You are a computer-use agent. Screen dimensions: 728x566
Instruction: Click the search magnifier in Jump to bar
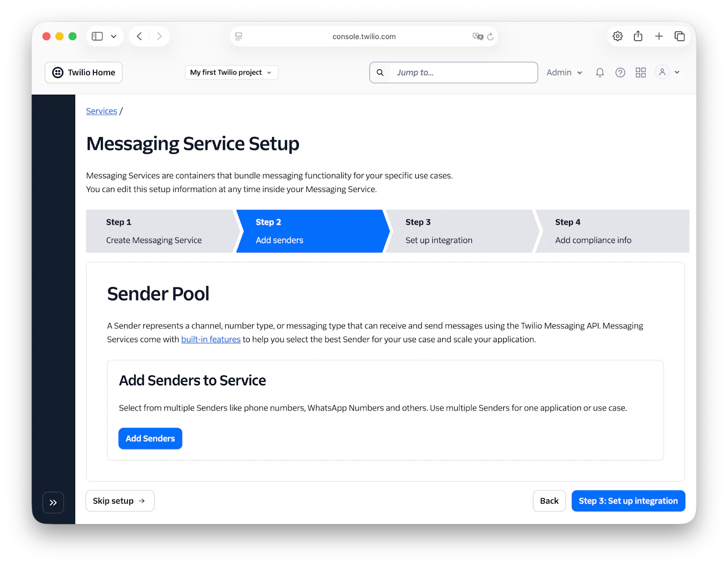click(380, 72)
